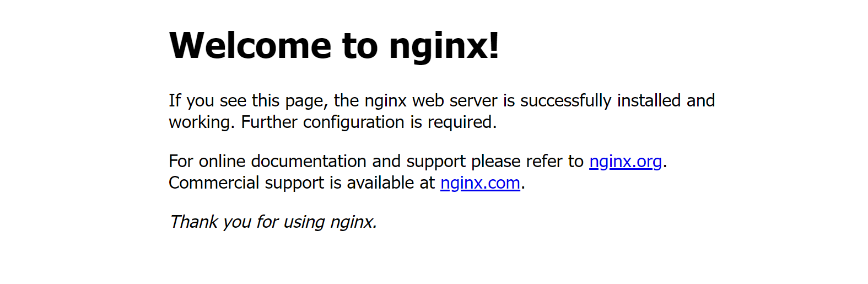Click the text 'Commercial support is available at'

click(302, 183)
